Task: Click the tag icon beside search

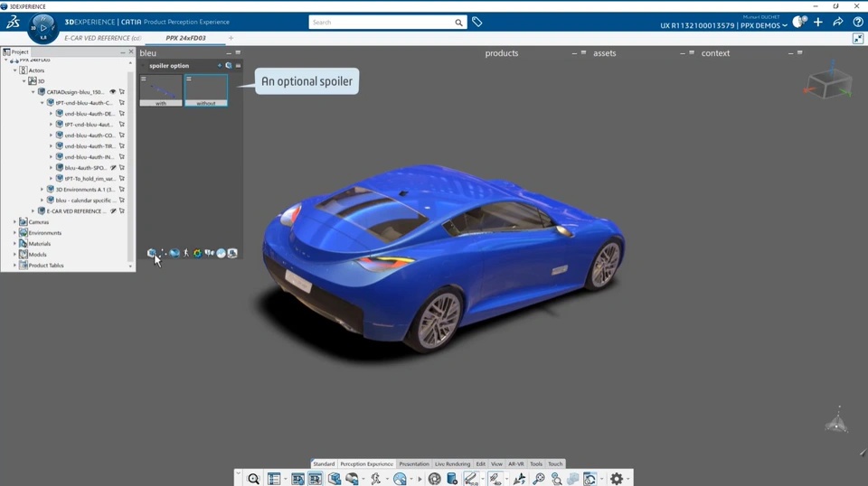Action: 477,22
